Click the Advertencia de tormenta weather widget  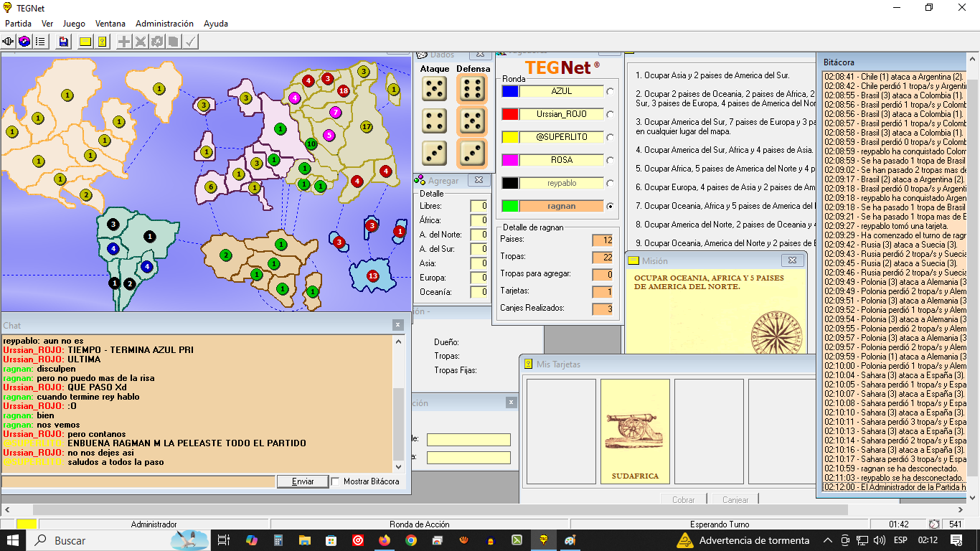pyautogui.click(x=743, y=540)
